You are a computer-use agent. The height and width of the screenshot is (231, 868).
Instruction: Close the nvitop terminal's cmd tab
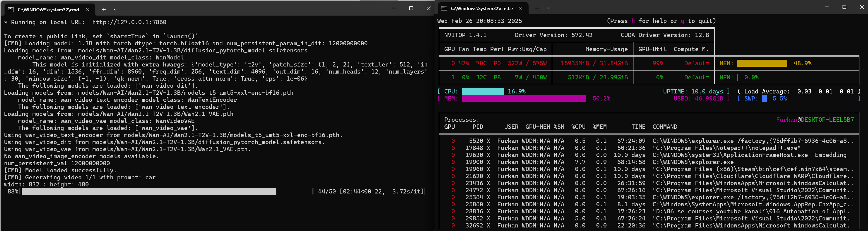[520, 8]
